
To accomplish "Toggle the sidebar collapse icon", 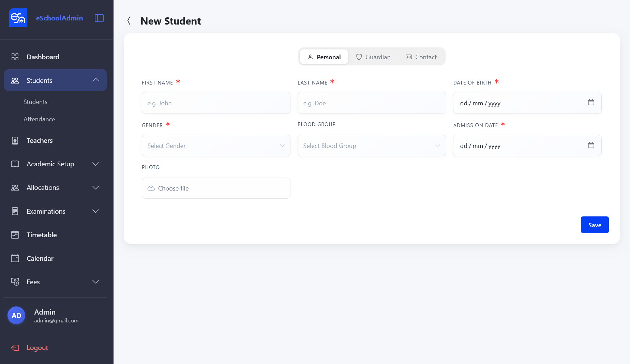I will 99,18.
